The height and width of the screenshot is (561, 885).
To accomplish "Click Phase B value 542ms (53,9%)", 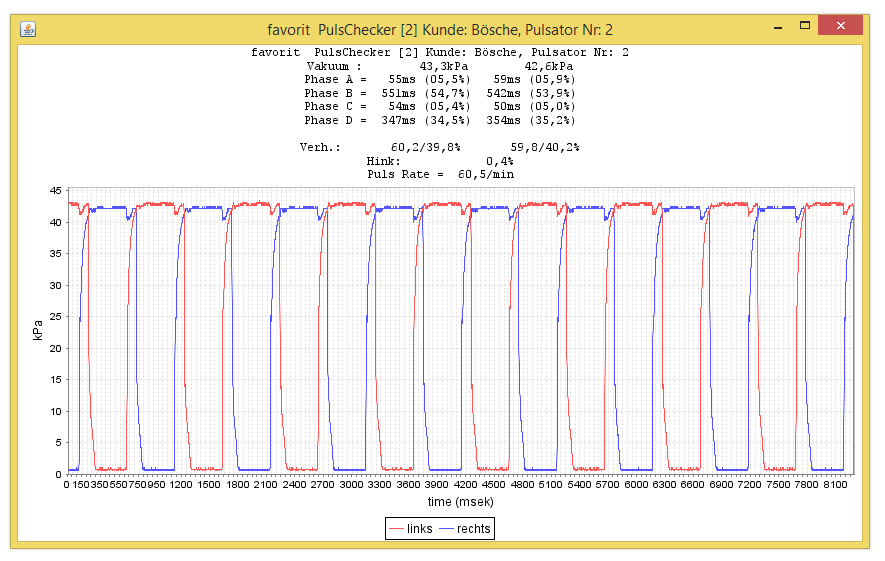I will pyautogui.click(x=531, y=93).
